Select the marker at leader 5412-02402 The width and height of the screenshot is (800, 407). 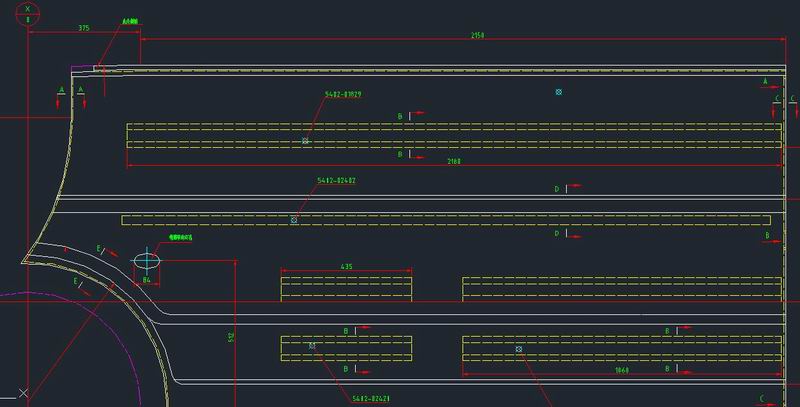(x=294, y=219)
